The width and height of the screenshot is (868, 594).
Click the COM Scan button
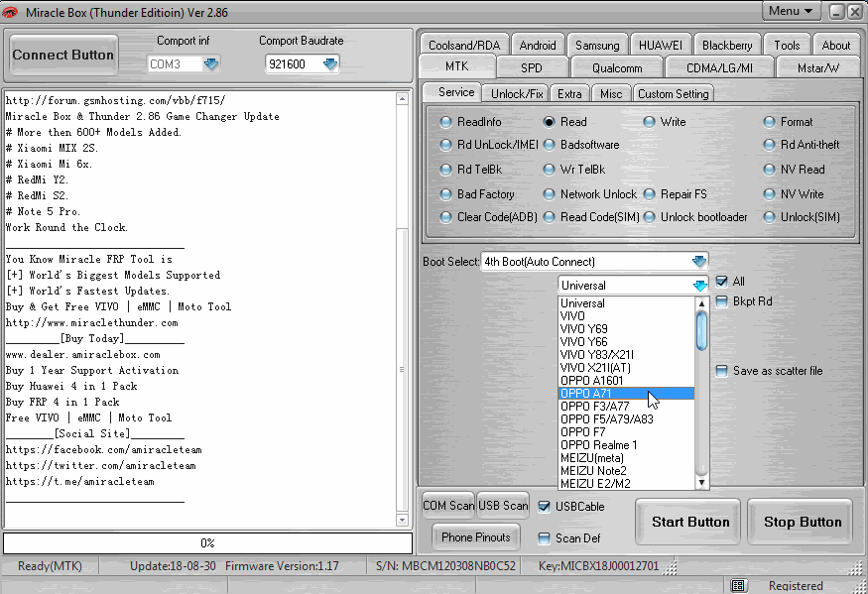tap(448, 506)
